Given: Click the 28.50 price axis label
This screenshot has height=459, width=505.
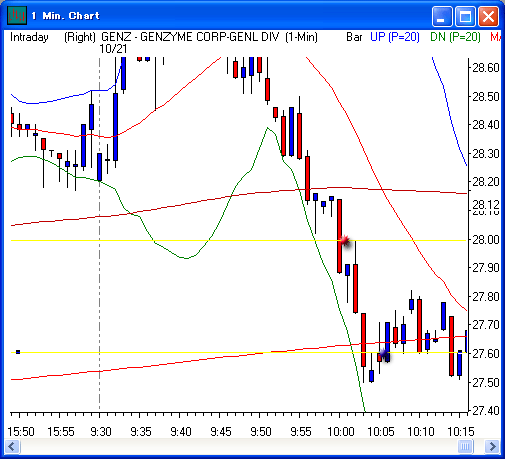Looking at the screenshot, I should pyautogui.click(x=486, y=97).
